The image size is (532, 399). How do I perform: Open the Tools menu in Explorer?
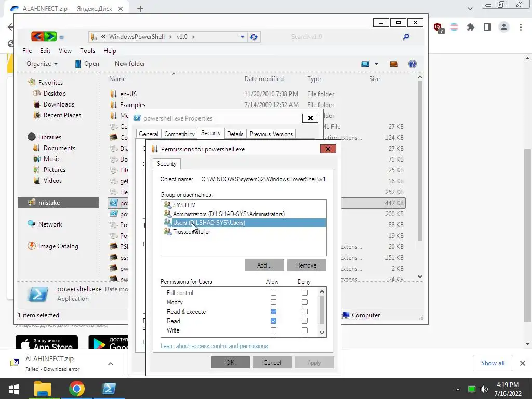click(87, 50)
